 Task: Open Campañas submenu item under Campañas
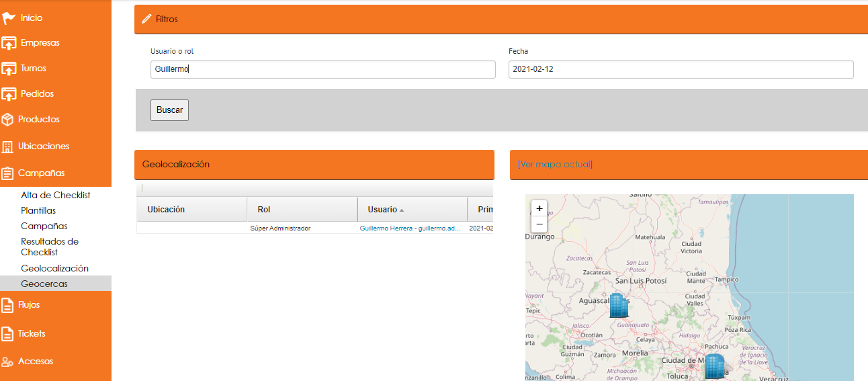(x=44, y=226)
